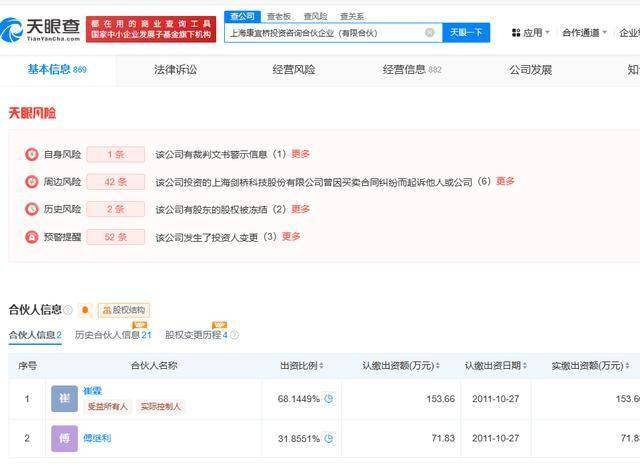Select the 查公司 search tab

pyautogui.click(x=242, y=16)
